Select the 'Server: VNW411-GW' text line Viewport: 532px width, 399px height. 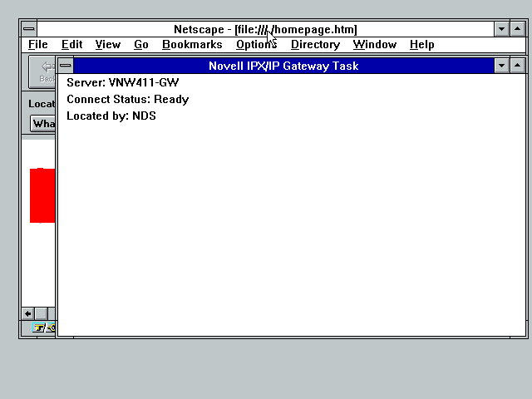(123, 82)
